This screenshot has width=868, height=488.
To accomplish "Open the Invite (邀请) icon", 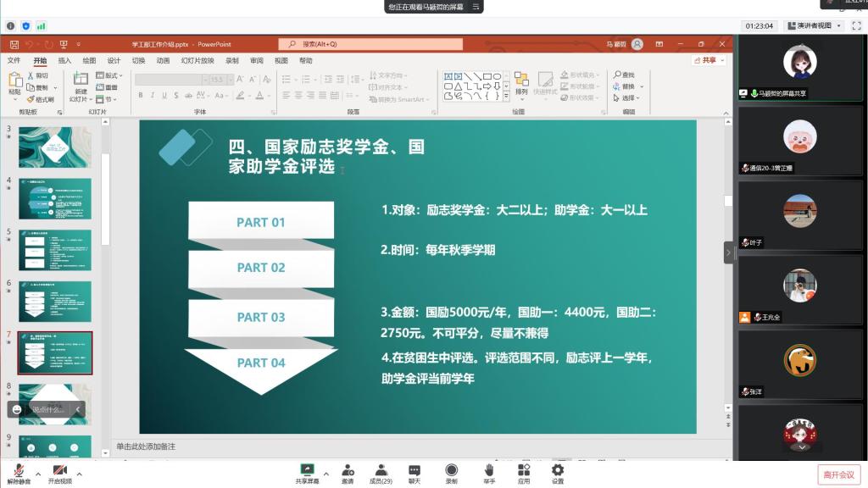I will point(348,470).
